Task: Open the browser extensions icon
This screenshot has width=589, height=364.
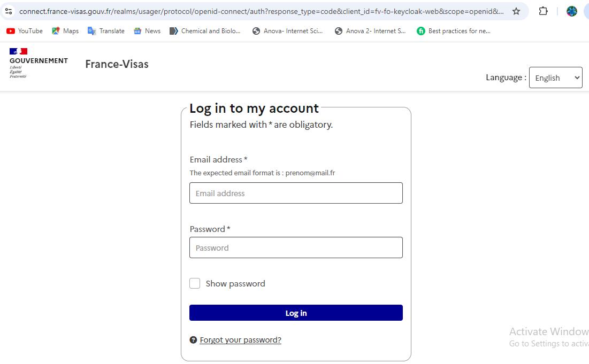Action: pos(542,11)
